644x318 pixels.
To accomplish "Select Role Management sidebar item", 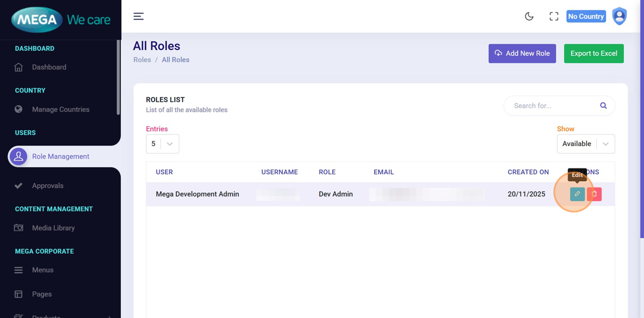I will (x=60, y=156).
